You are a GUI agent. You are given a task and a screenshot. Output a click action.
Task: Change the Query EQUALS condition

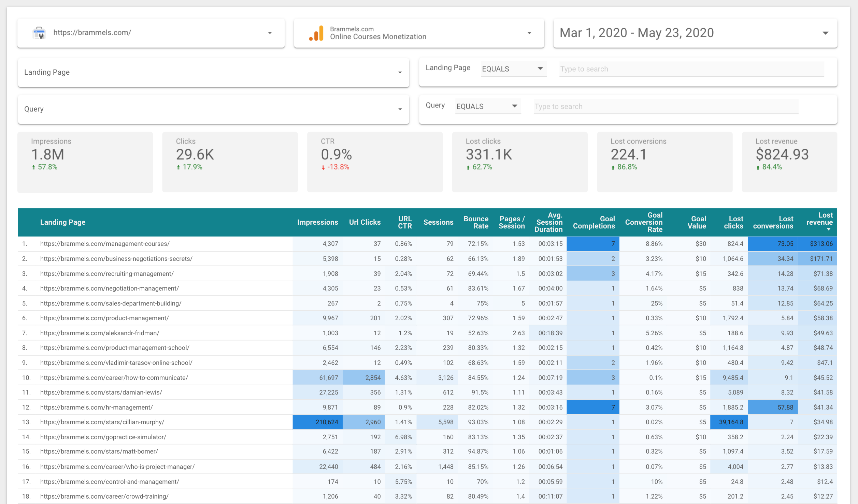click(487, 106)
